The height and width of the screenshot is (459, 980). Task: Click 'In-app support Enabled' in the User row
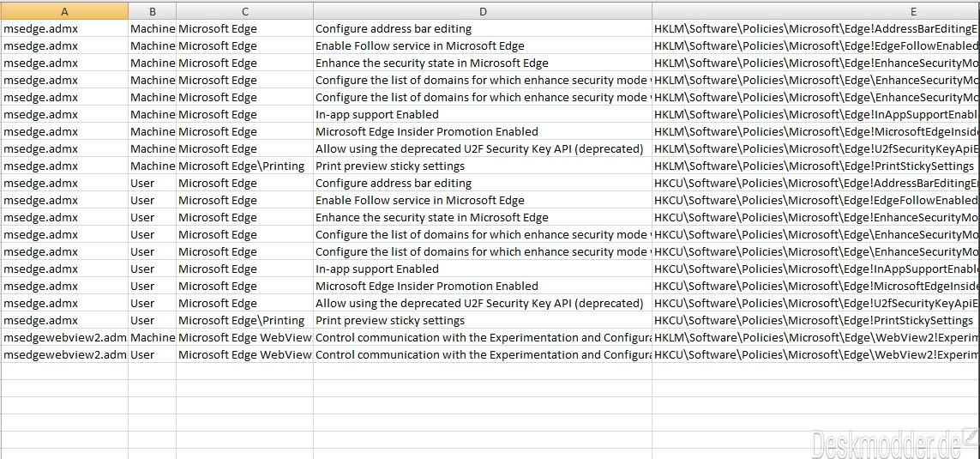(483, 269)
